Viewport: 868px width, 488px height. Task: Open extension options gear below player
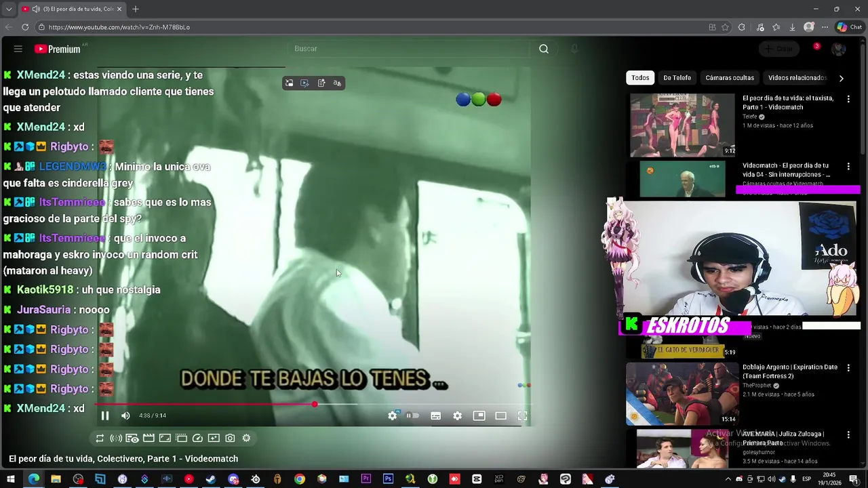pyautogui.click(x=246, y=439)
